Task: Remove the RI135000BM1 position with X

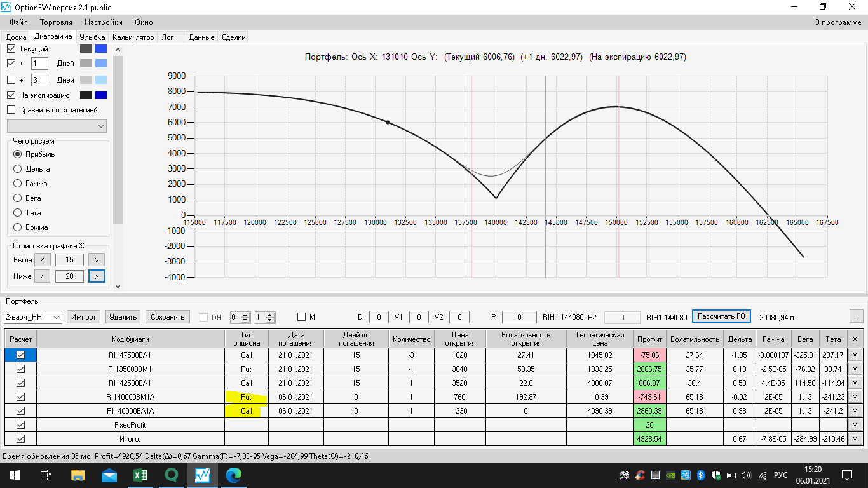Action: coord(855,369)
